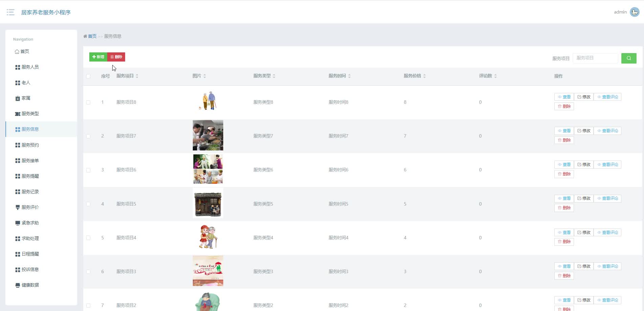
Task: Click 查看评论 for row 服务项目8
Action: [x=607, y=97]
